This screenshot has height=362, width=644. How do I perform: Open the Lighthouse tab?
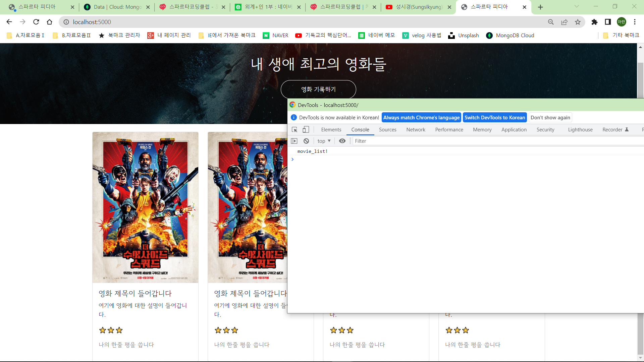pos(580,130)
